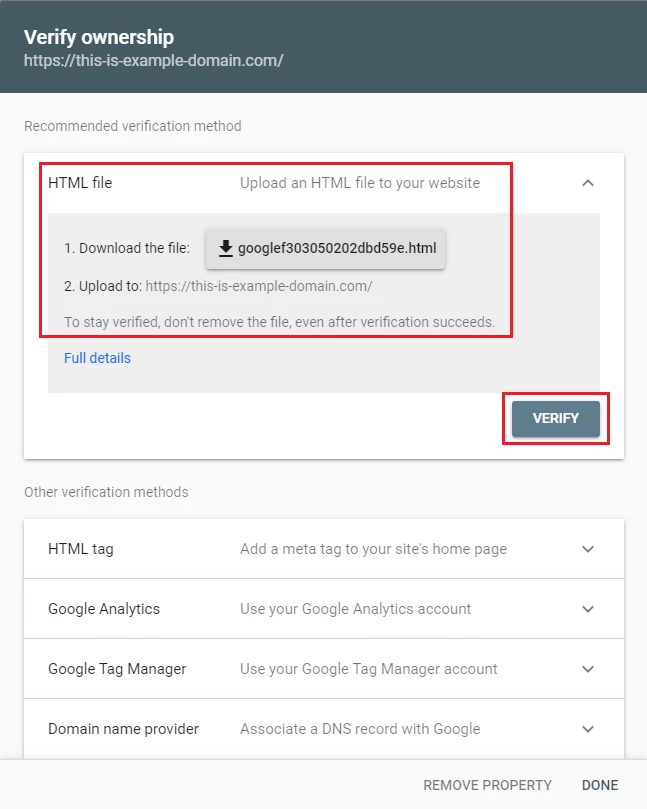Collapse the HTML file section chevron

pos(588,183)
